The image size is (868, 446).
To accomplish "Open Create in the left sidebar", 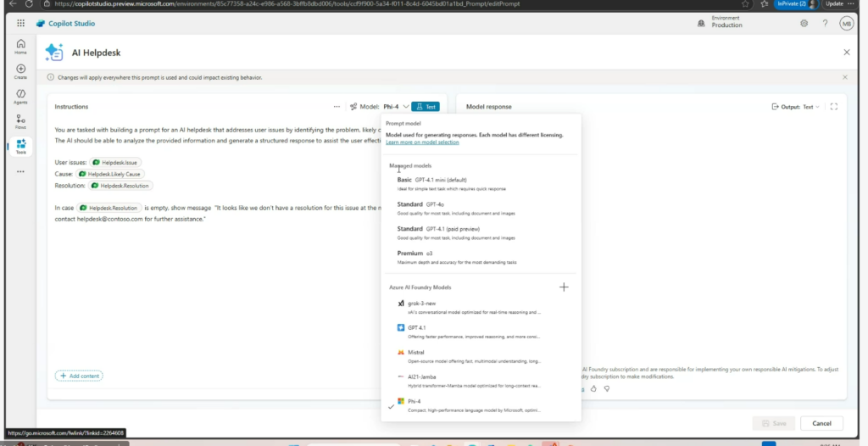I will 20,71.
